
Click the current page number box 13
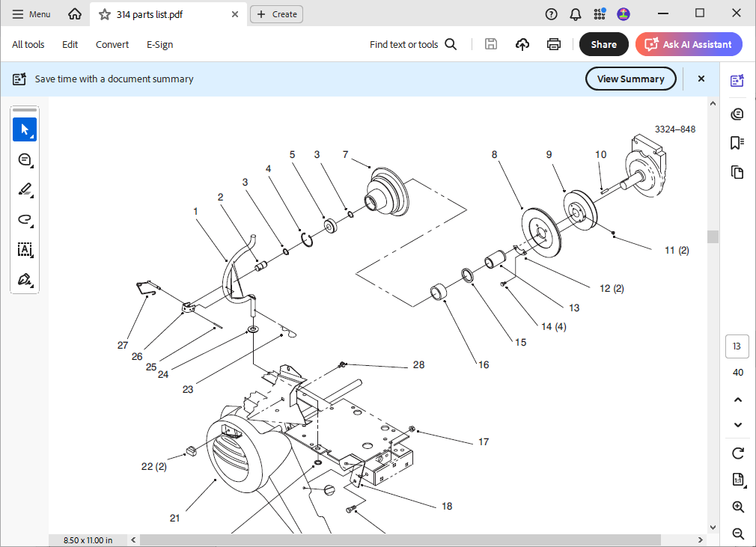point(737,346)
